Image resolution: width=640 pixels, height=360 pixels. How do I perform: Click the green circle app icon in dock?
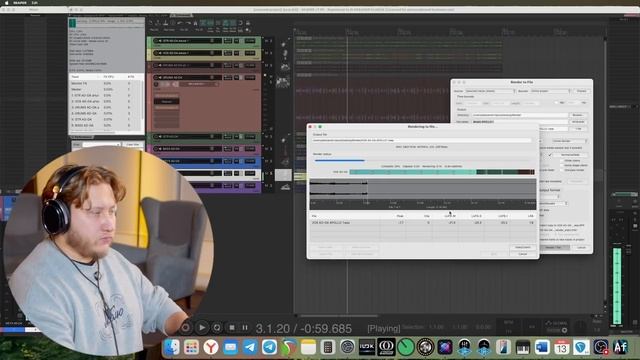coord(406,347)
